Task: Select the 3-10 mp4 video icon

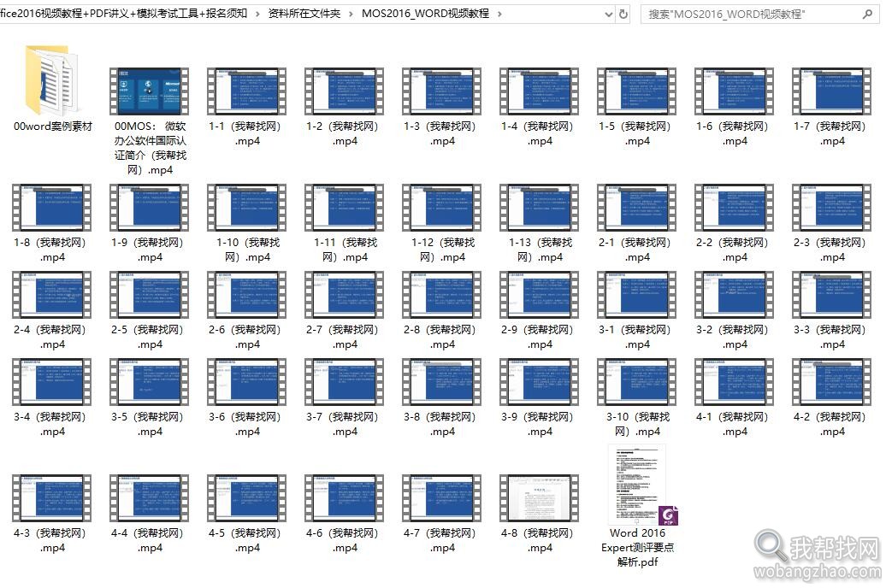Action: 637,382
